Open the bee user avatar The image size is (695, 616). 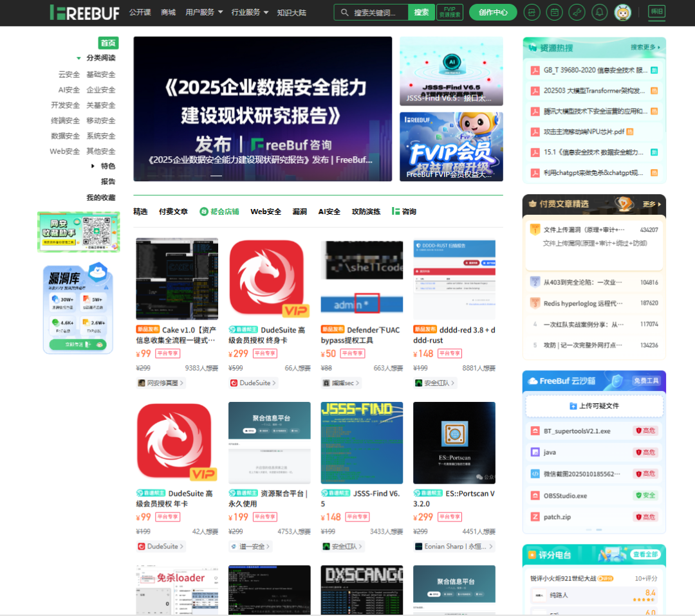coord(623,12)
